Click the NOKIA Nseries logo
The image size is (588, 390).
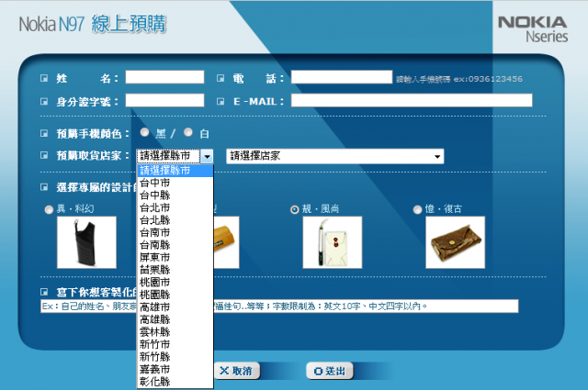coord(533,28)
